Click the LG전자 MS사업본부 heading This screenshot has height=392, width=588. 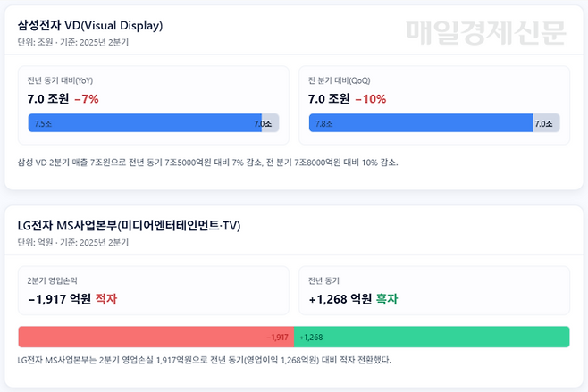click(x=129, y=225)
